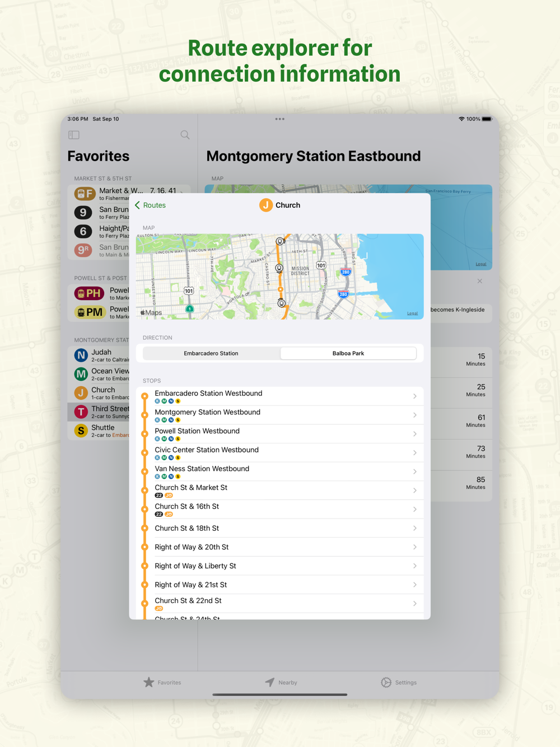Click the Apple Maps logo on map
This screenshot has height=747, width=560.
tap(151, 312)
